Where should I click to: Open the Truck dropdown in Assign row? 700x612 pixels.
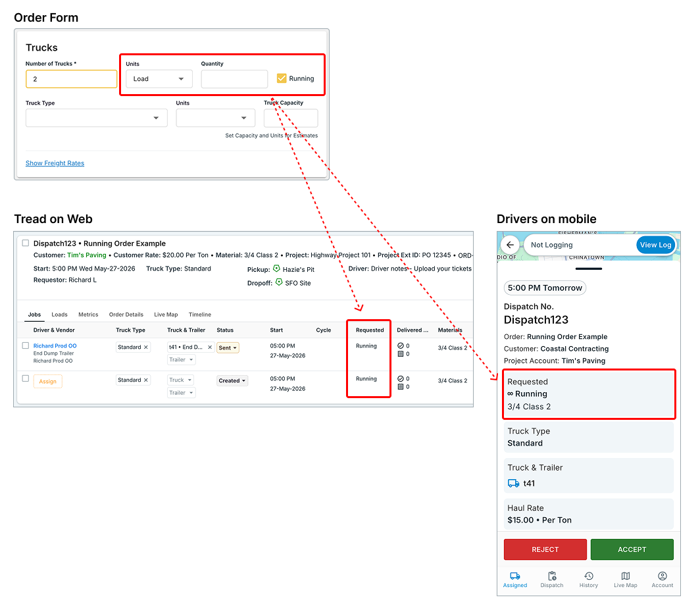pyautogui.click(x=180, y=380)
